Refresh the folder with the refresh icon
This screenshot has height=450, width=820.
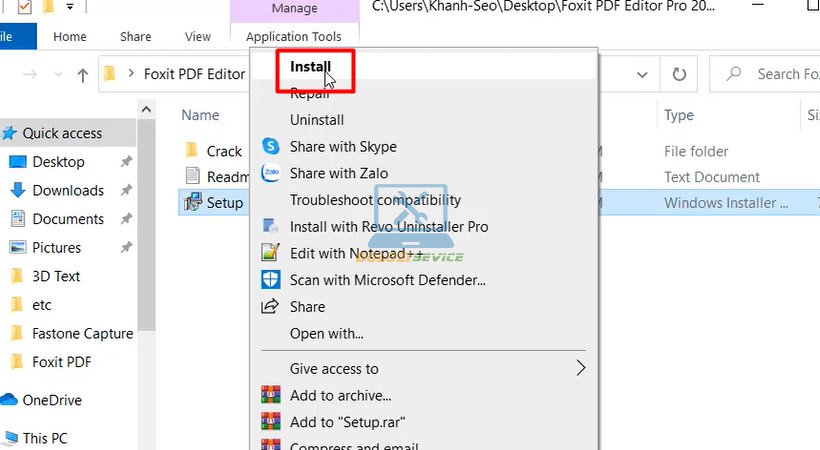pos(680,74)
